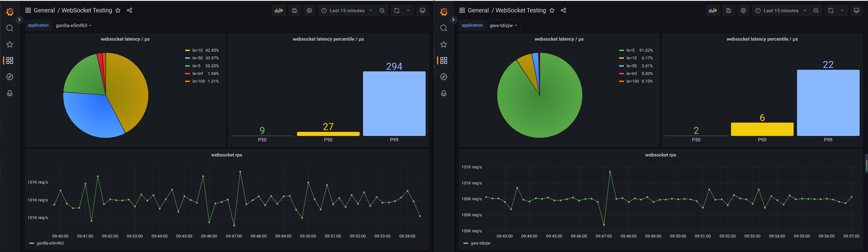The width and height of the screenshot is (868, 252).
Task: Share the left dashboard via share icon
Action: (129, 10)
